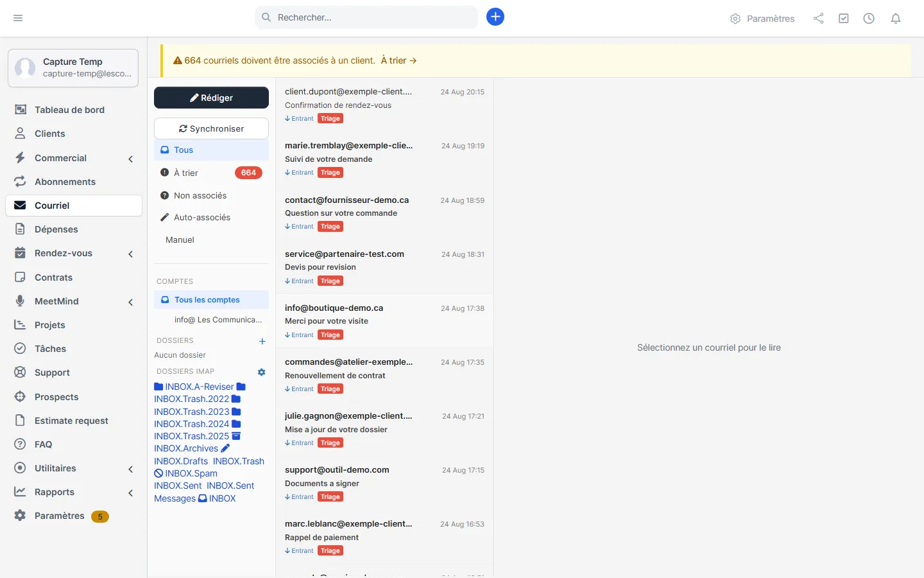Open email Merci pour votre visite
This screenshot has height=578, width=924.
click(x=384, y=321)
